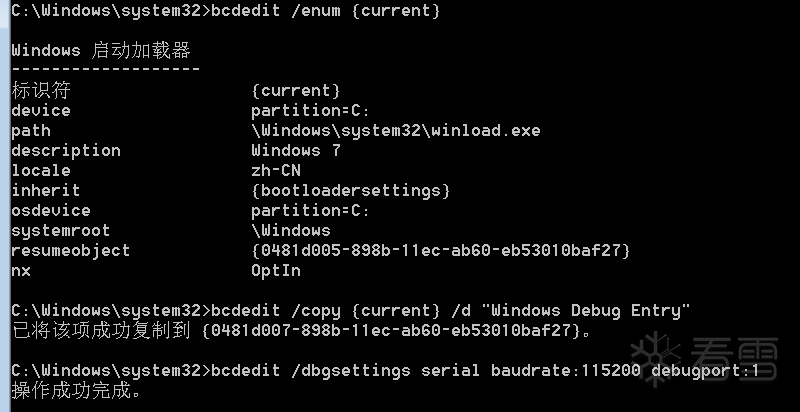Click the 标识符 label

(40, 90)
